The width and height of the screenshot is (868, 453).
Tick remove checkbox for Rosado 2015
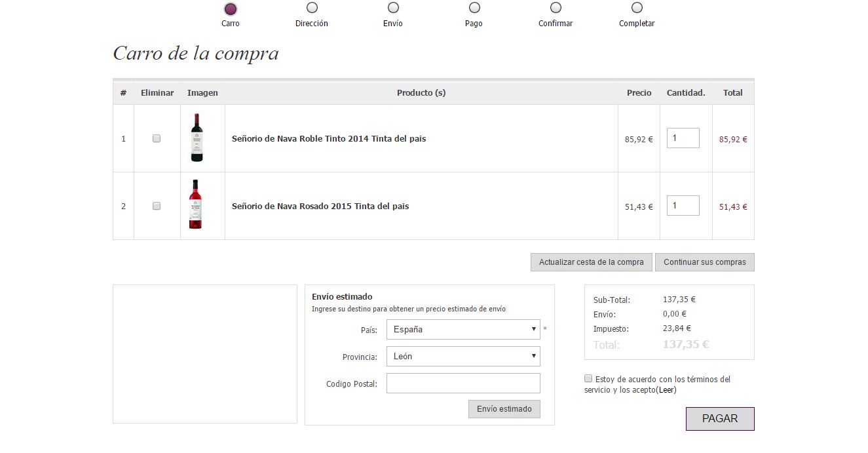coord(157,206)
